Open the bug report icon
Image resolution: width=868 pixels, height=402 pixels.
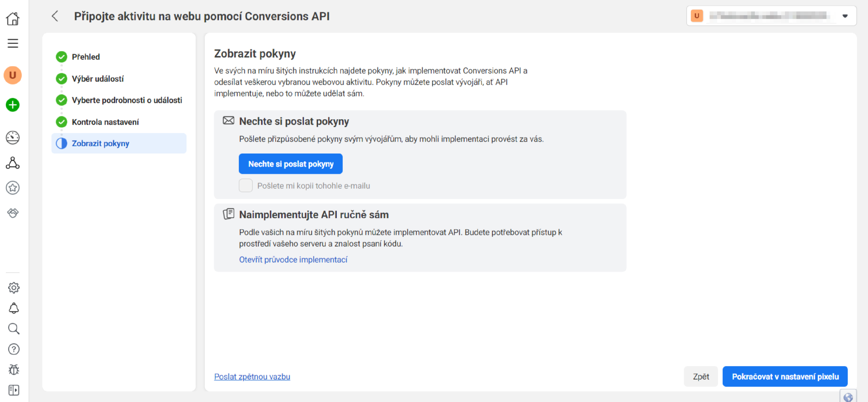point(14,370)
